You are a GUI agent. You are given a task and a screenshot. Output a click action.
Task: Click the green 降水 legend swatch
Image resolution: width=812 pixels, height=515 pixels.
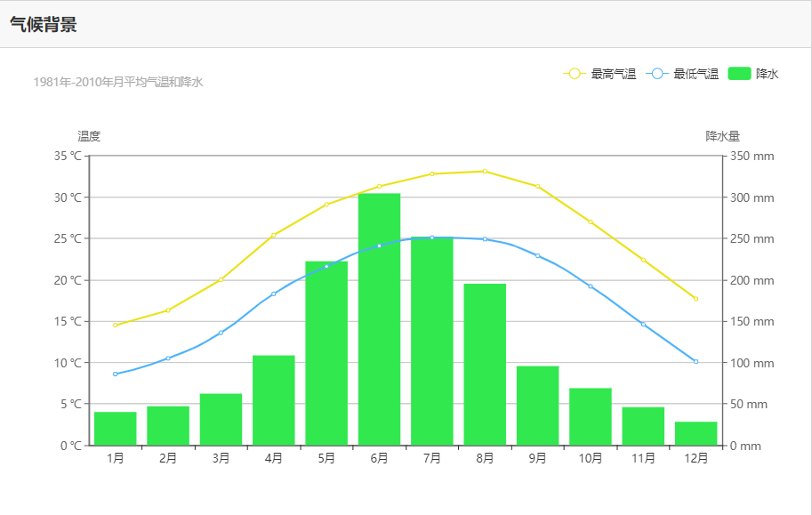pos(739,74)
